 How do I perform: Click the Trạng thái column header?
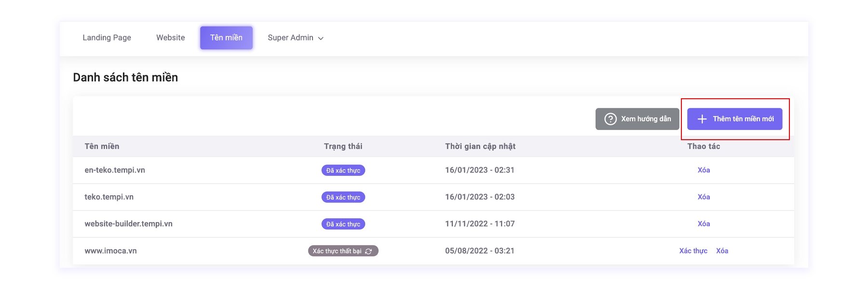(x=343, y=146)
